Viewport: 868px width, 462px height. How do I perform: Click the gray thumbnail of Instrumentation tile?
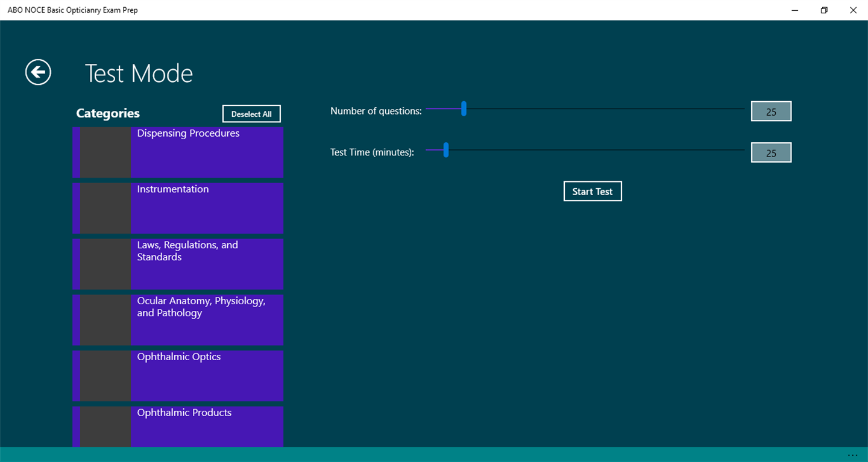tap(105, 208)
